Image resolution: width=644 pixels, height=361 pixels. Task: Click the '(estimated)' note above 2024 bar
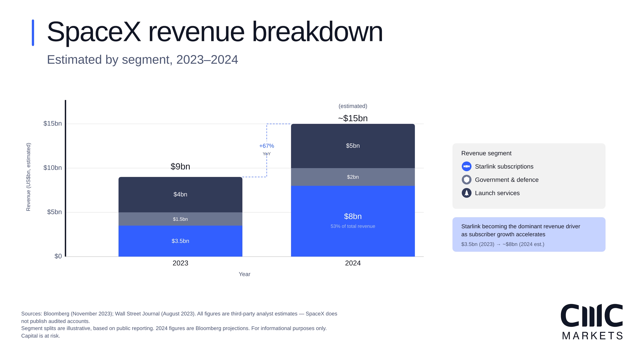coord(353,106)
